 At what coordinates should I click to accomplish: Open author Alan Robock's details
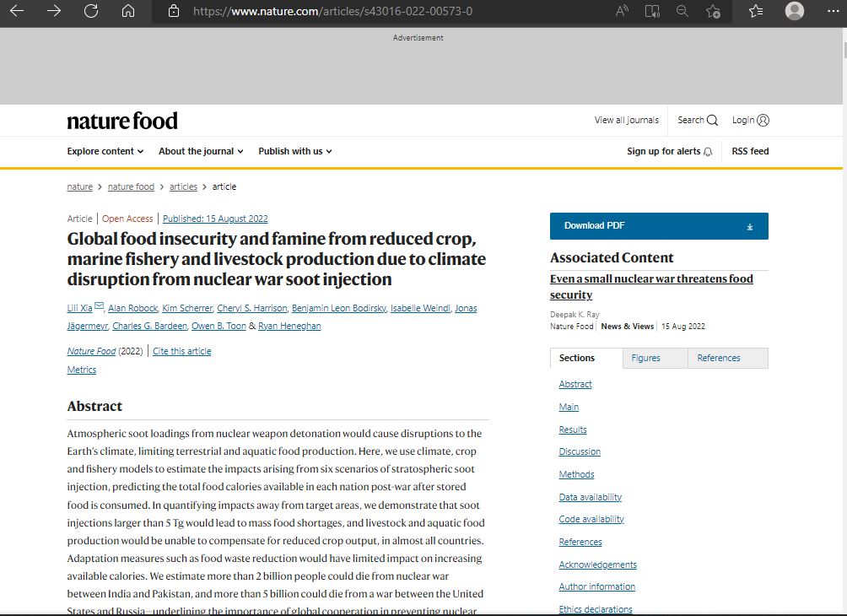[133, 308]
